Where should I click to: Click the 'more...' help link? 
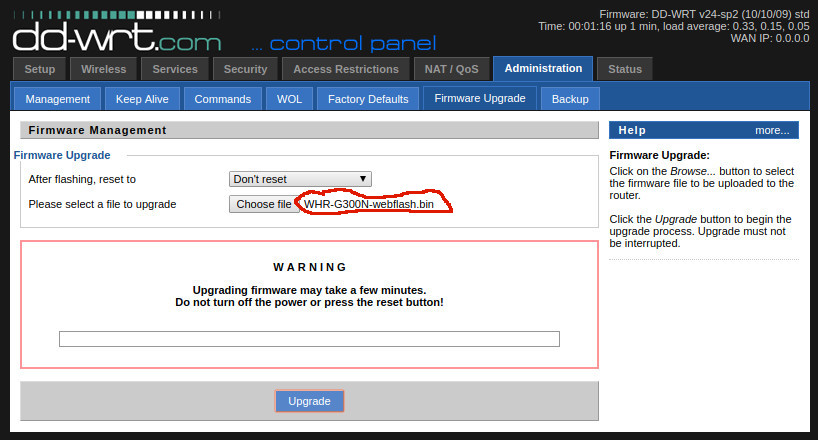(772, 130)
